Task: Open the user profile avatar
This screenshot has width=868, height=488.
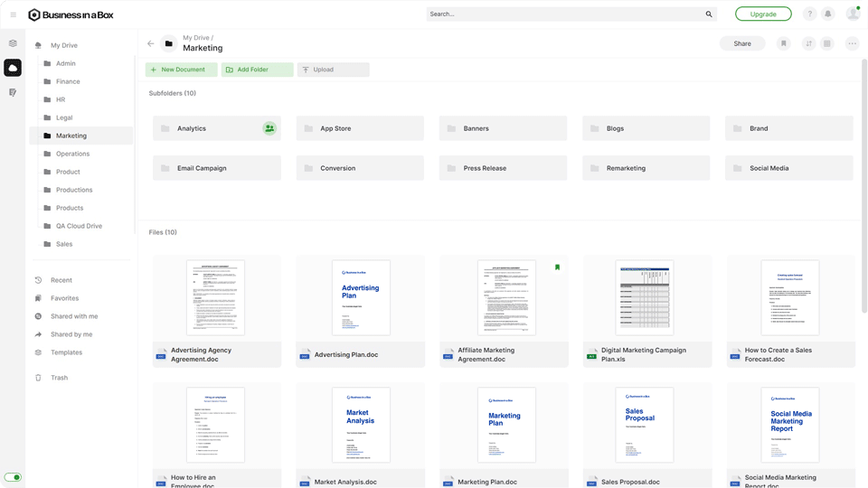Action: 853,14
